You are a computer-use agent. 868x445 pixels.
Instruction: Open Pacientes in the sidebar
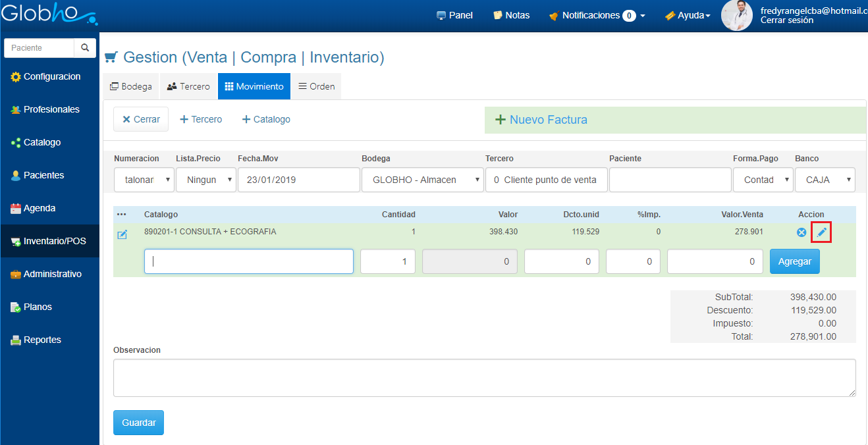tap(43, 175)
